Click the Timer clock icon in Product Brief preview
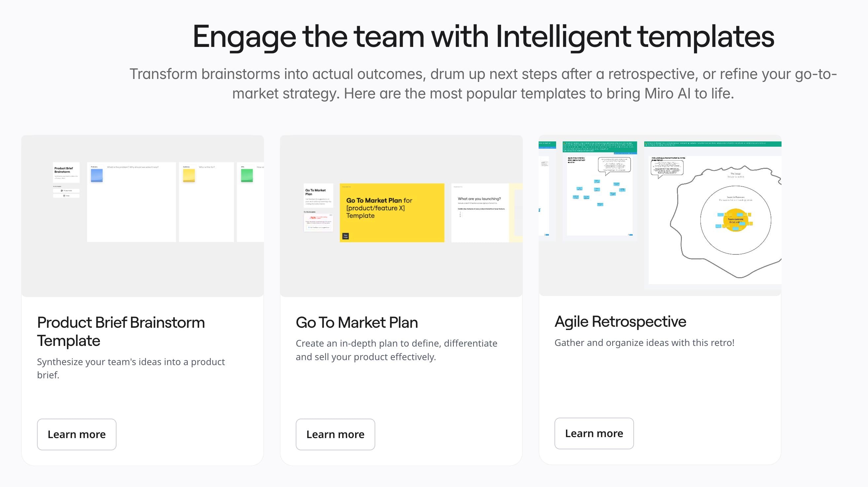 pyautogui.click(x=64, y=196)
